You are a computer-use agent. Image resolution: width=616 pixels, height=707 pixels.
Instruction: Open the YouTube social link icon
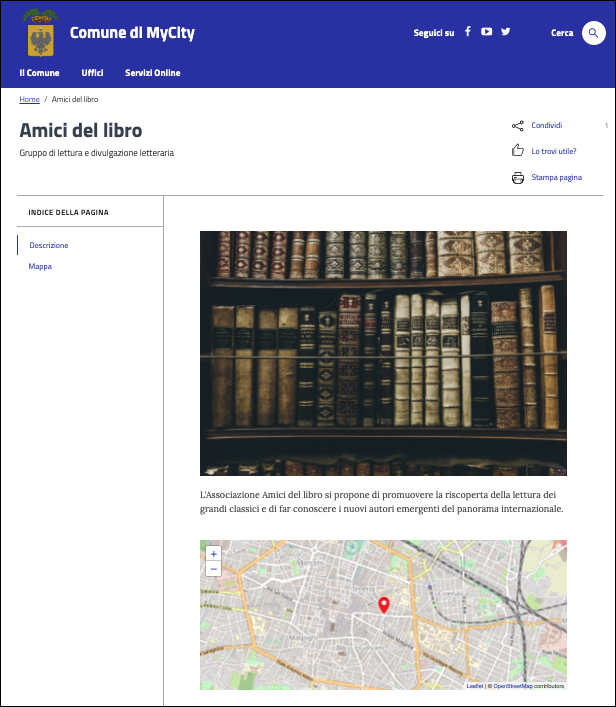click(486, 32)
